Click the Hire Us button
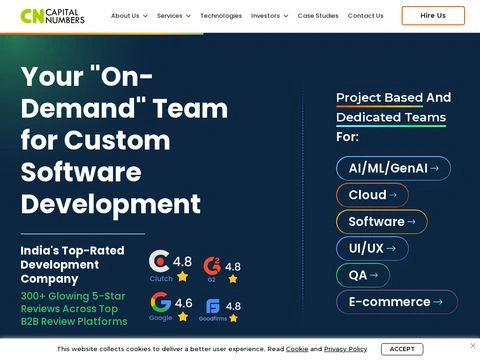 [x=433, y=16]
